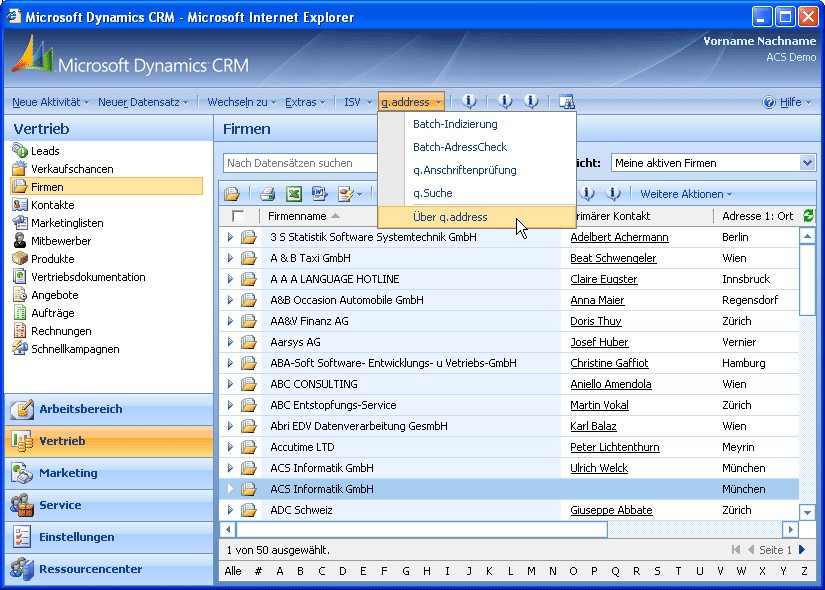Image resolution: width=825 pixels, height=590 pixels.
Task: Open Peter Lichtenthurn contact link
Action: click(x=615, y=447)
